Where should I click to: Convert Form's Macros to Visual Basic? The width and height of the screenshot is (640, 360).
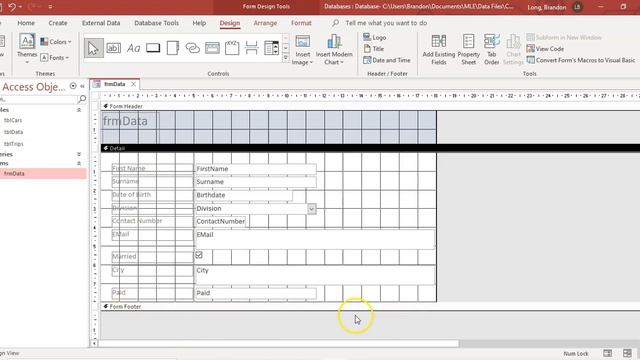581,60
